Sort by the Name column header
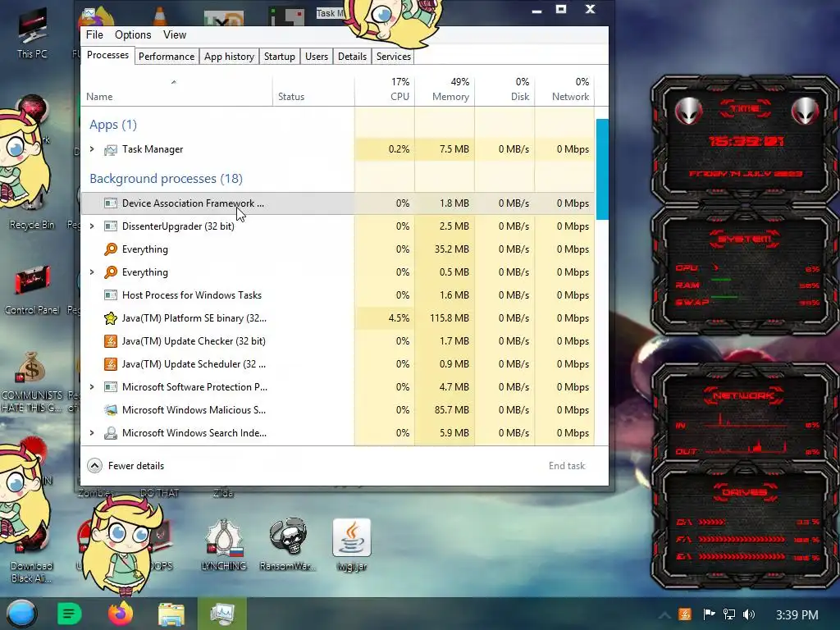This screenshot has width=840, height=630. coord(177,89)
